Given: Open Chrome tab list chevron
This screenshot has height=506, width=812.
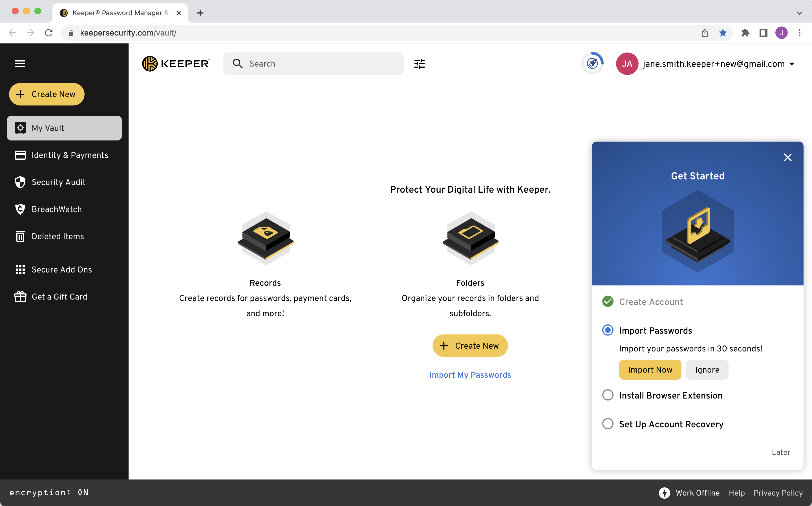Looking at the screenshot, I should (799, 13).
